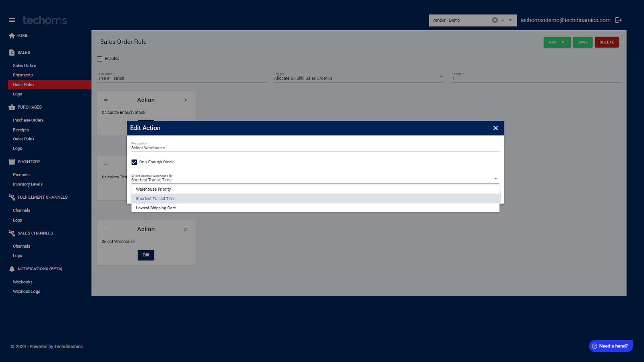The image size is (644, 362).
Task: Select the Sales section icon
Action: click(11, 52)
